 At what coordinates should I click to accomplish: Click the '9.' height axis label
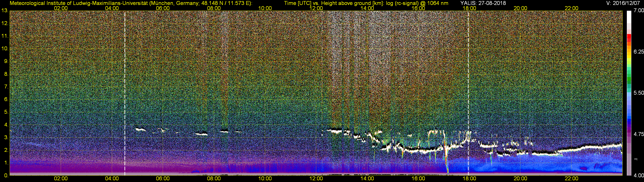point(6,61)
